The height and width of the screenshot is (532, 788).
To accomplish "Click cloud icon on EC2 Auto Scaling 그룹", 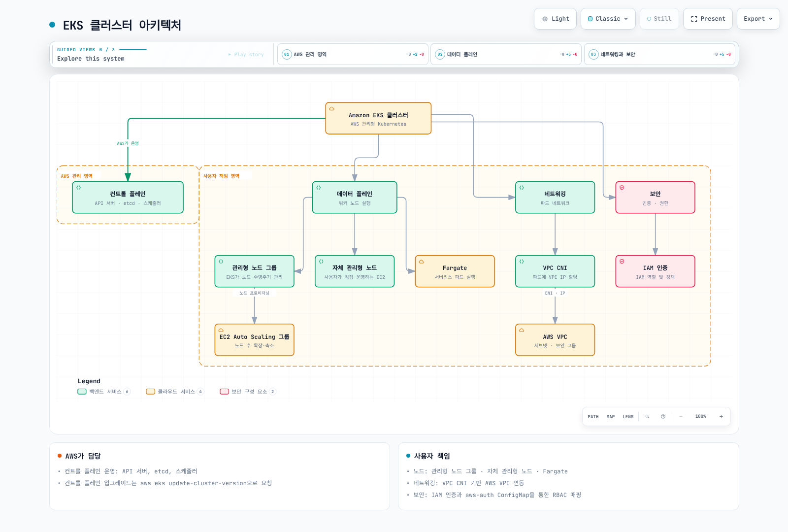I will (221, 330).
